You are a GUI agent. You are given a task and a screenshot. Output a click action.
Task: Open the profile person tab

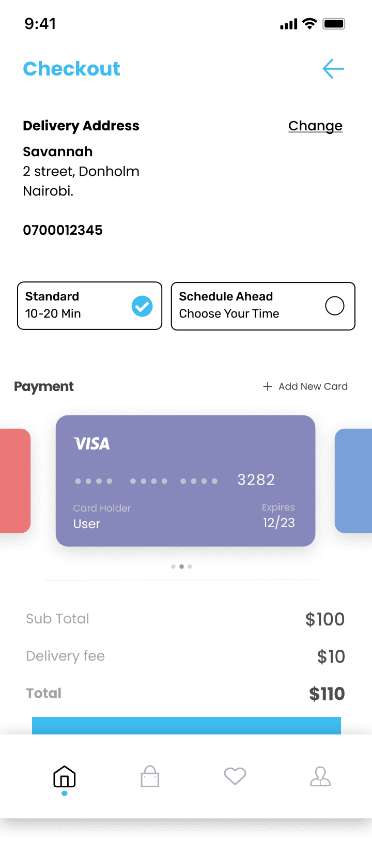coord(320,776)
